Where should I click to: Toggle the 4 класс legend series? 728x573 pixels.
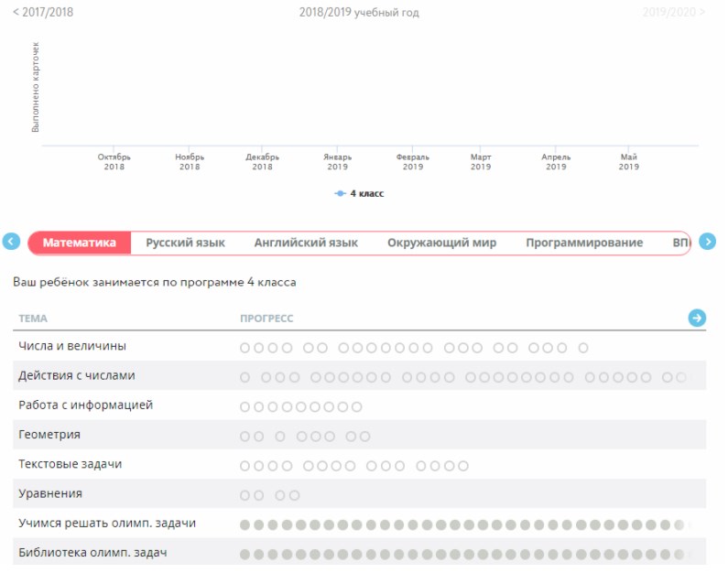point(359,193)
